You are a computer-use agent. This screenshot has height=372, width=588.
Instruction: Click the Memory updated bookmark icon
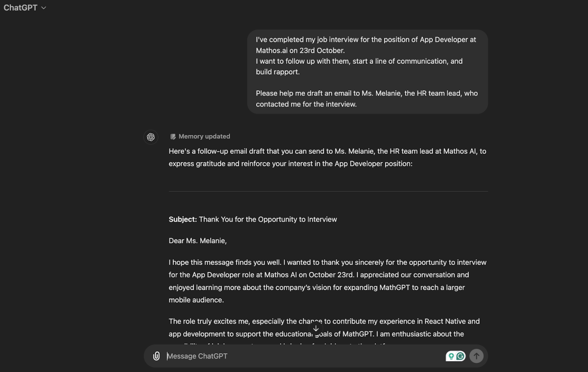point(173,136)
